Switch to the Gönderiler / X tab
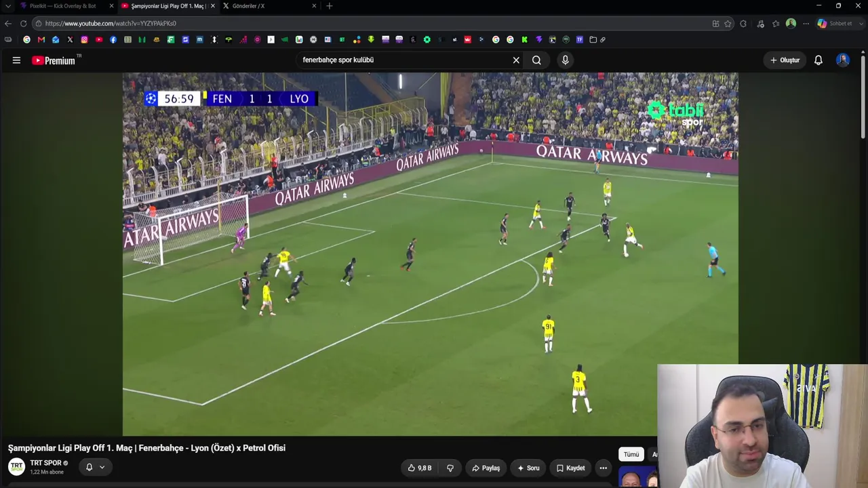 (x=269, y=6)
